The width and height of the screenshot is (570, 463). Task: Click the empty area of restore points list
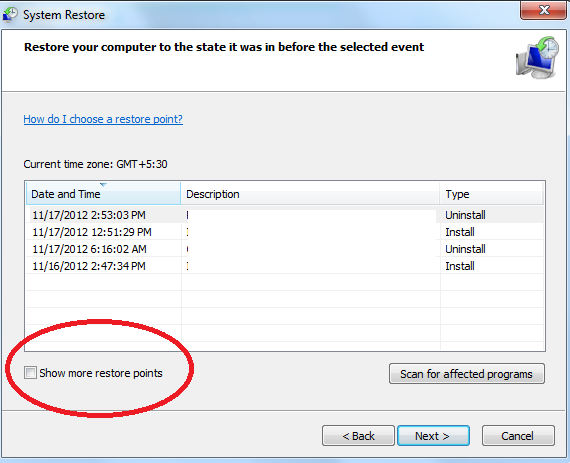[x=285, y=313]
